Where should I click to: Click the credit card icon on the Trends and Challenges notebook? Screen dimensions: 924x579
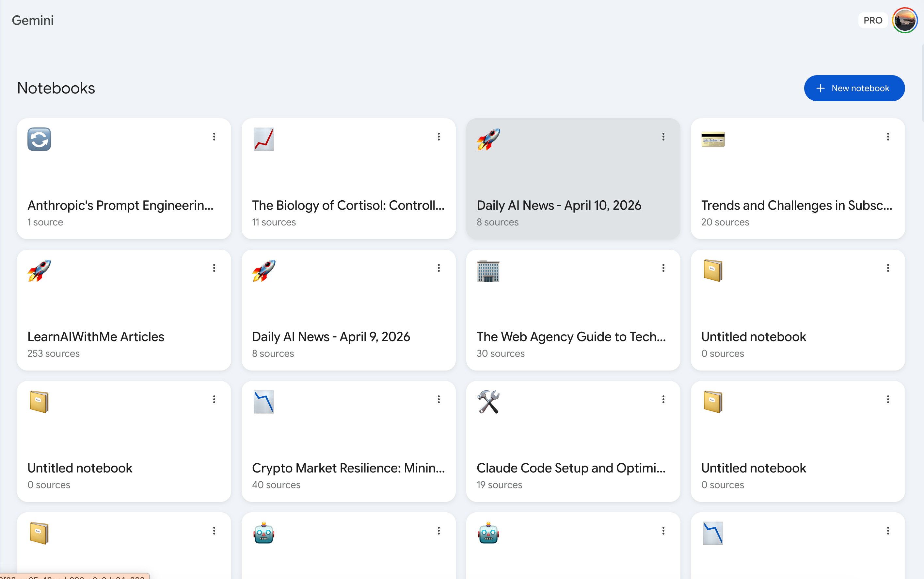pyautogui.click(x=713, y=140)
